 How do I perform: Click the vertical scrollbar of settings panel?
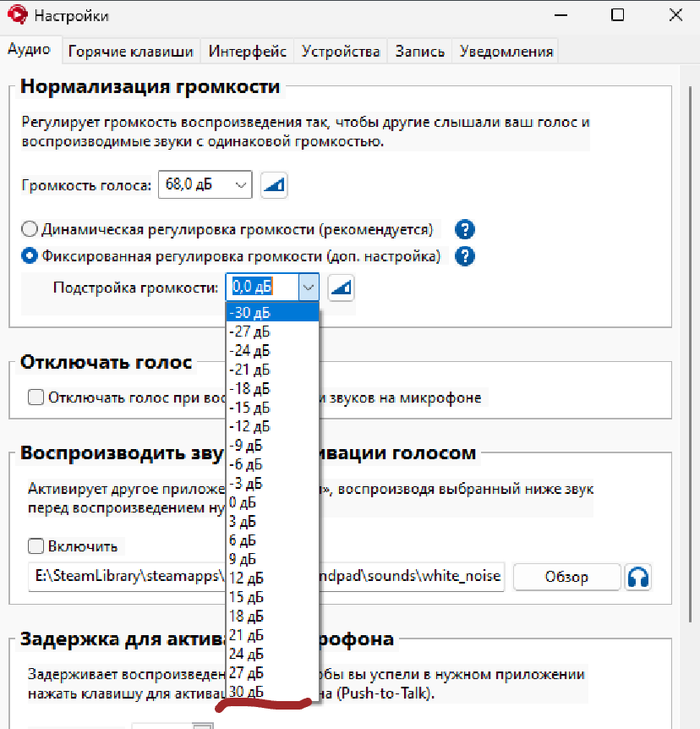[692, 354]
